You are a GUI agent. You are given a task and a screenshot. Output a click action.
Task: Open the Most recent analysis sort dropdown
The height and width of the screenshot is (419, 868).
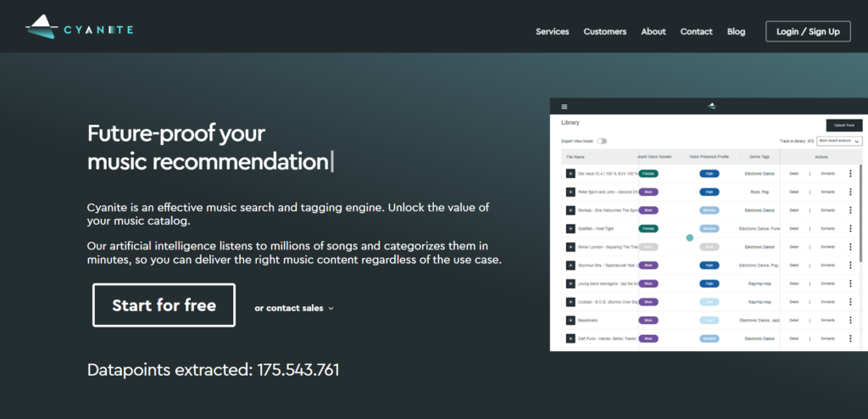coord(839,141)
